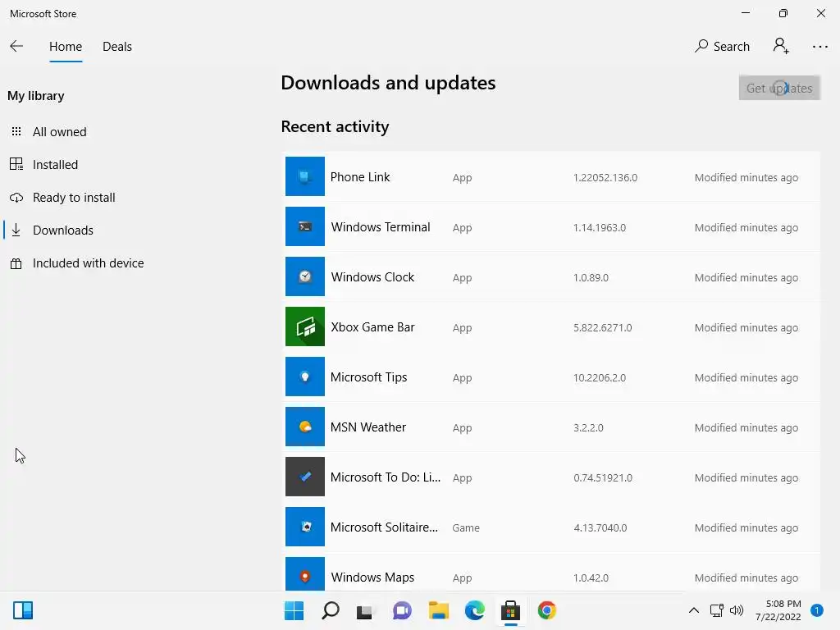Click the Windows Maps app icon
Screen dimensions: 840x630
click(x=305, y=573)
